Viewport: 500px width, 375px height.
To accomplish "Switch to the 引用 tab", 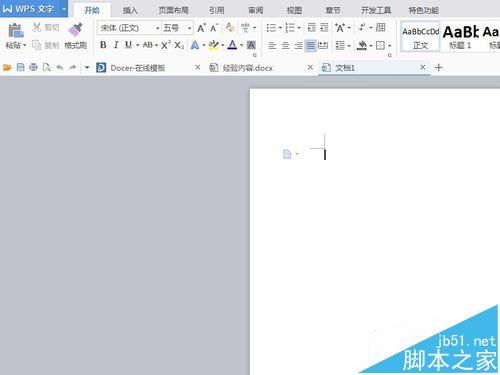I will tap(217, 10).
